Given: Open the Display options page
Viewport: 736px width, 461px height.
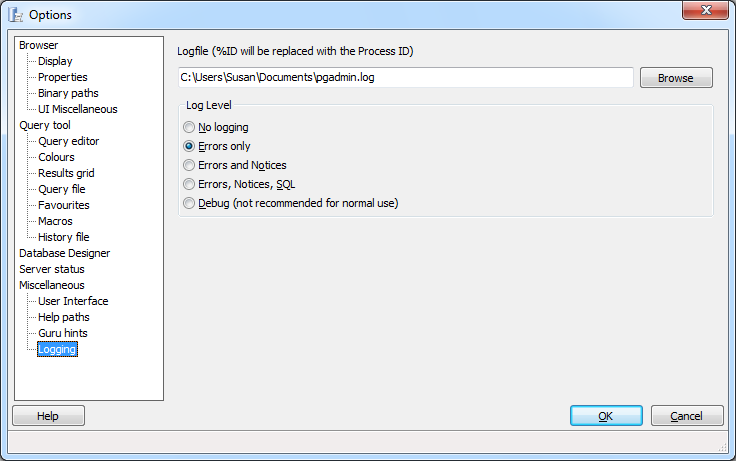Looking at the screenshot, I should pyautogui.click(x=55, y=61).
